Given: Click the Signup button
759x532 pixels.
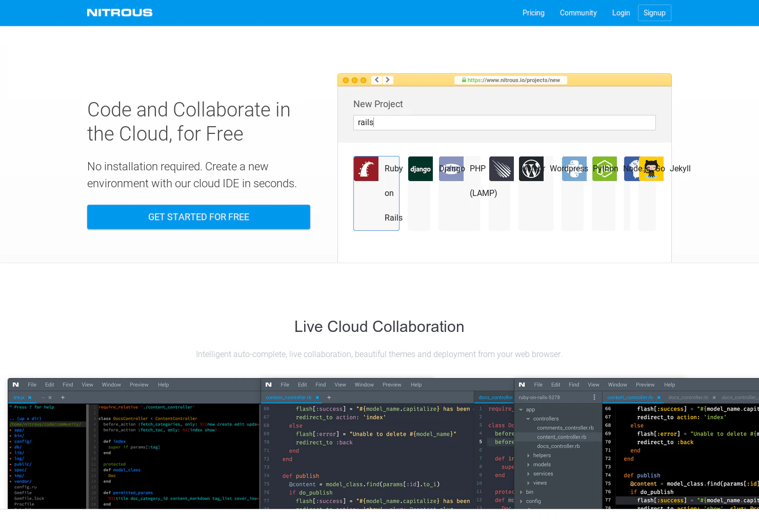Looking at the screenshot, I should pyautogui.click(x=654, y=13).
